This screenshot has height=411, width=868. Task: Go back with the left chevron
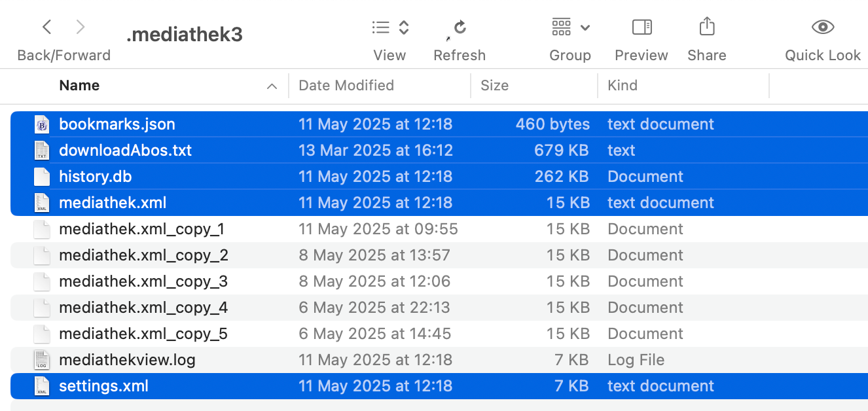(x=46, y=27)
